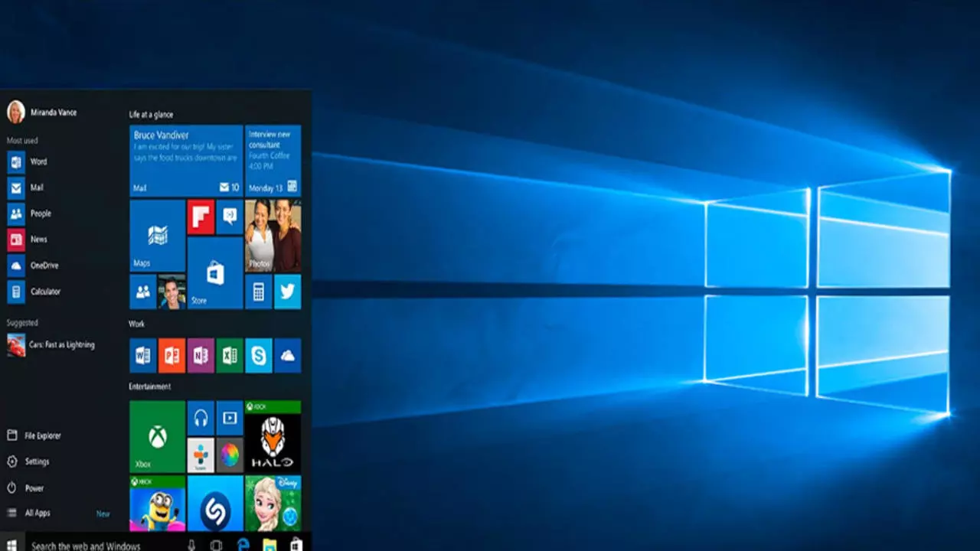Open PowerPoint tile in Work group
The width and height of the screenshot is (980, 551).
click(171, 356)
